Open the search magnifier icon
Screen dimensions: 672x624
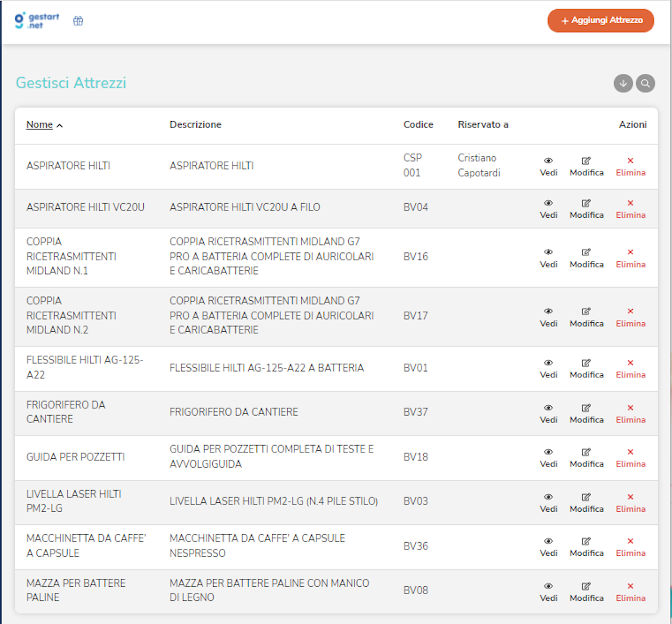tap(645, 83)
